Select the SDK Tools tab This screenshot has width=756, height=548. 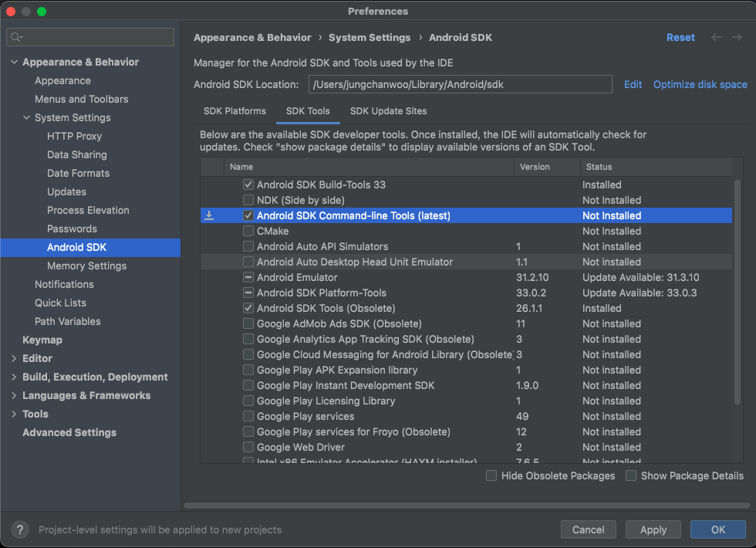tap(308, 111)
